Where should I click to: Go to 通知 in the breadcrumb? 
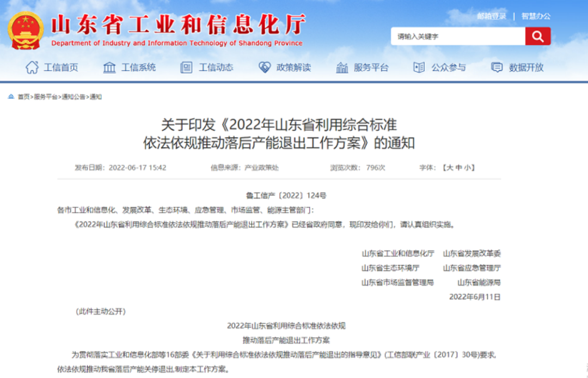click(x=96, y=97)
